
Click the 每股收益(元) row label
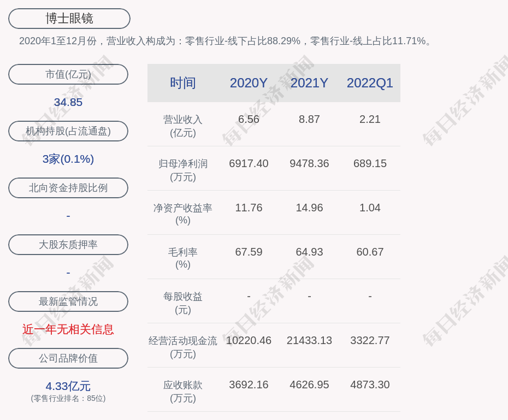183,303
